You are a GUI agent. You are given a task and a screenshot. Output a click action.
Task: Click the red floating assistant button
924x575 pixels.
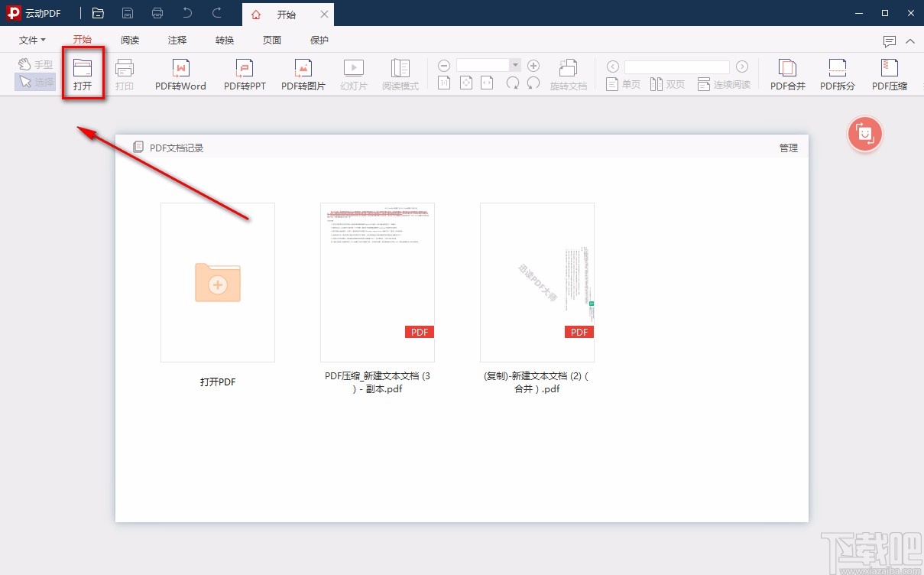tap(865, 134)
